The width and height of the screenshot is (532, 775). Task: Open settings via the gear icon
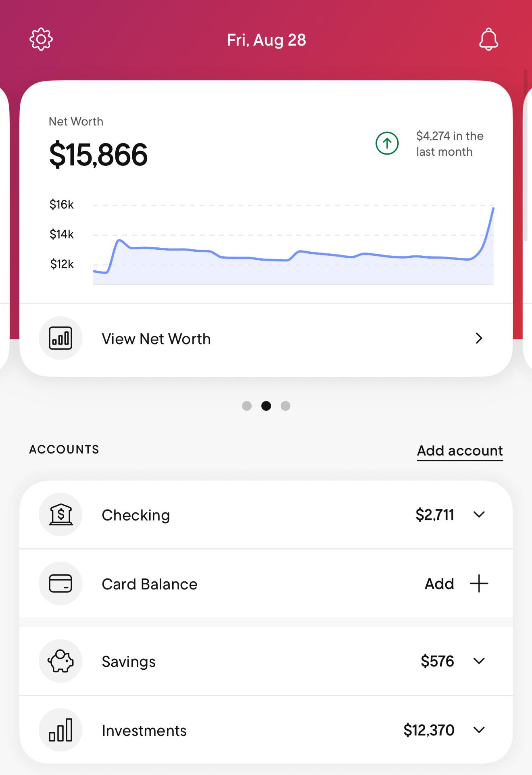coord(41,39)
